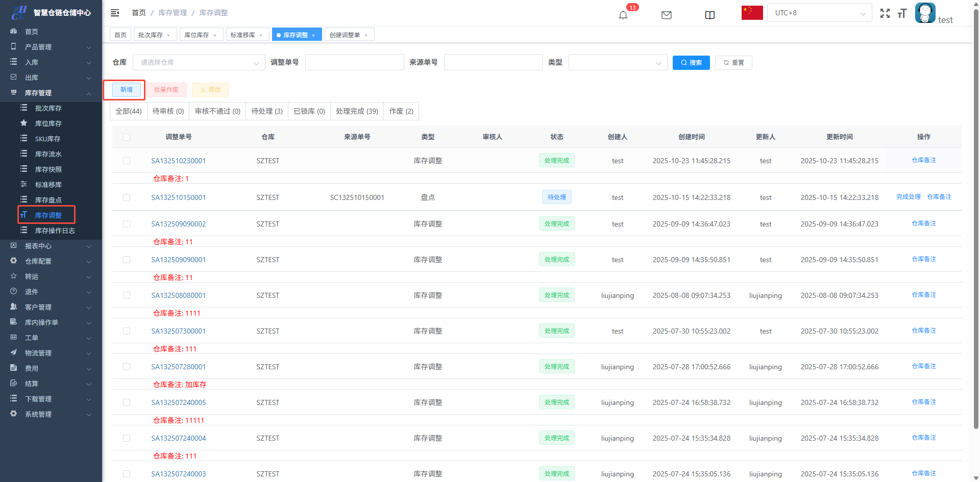The image size is (980, 482).
Task: Click the font size icon in header
Action: tap(902, 13)
